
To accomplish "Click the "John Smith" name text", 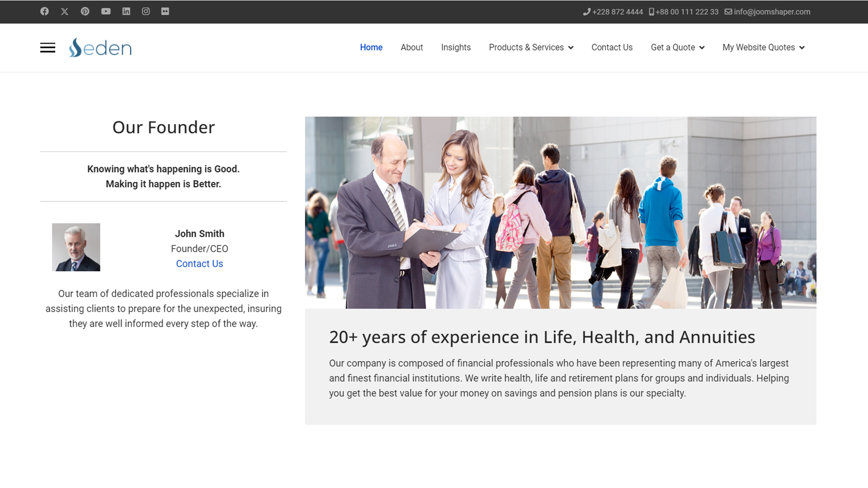I will [x=199, y=234].
